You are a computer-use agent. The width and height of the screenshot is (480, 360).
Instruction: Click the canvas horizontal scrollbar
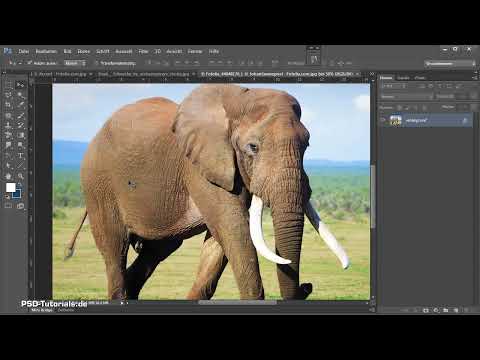click(x=237, y=303)
